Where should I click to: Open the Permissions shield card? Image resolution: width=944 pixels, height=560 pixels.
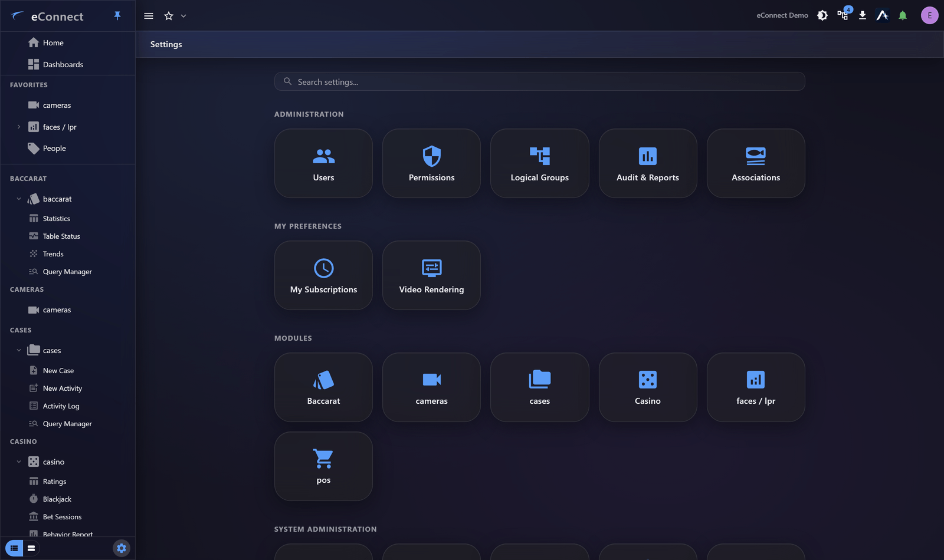pyautogui.click(x=432, y=163)
